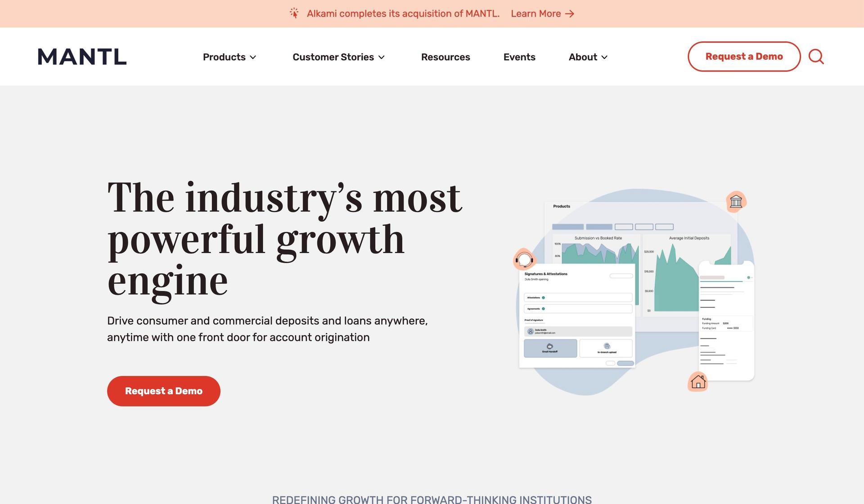864x504 pixels.
Task: Click the Alkami announcement sparkle icon
Action: [x=293, y=13]
